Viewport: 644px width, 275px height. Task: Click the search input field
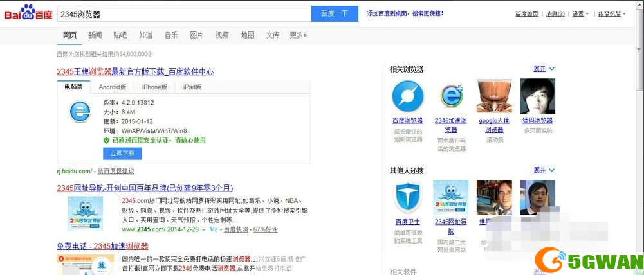point(184,14)
